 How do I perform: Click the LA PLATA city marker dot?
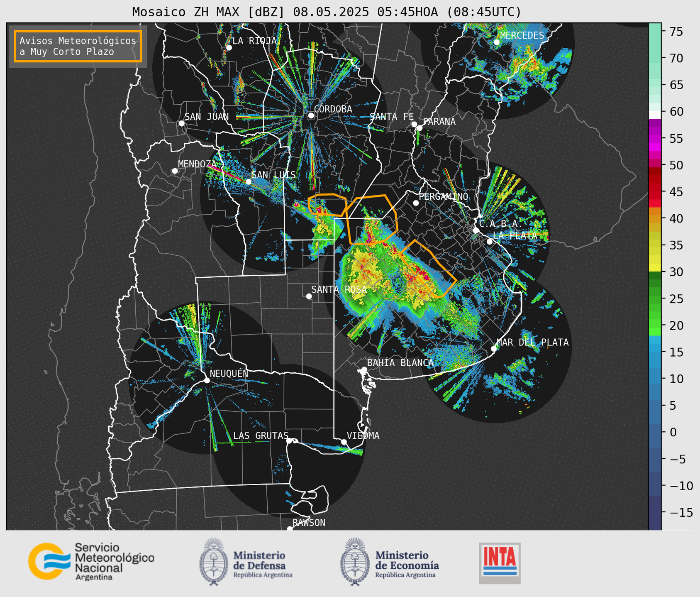[490, 242]
